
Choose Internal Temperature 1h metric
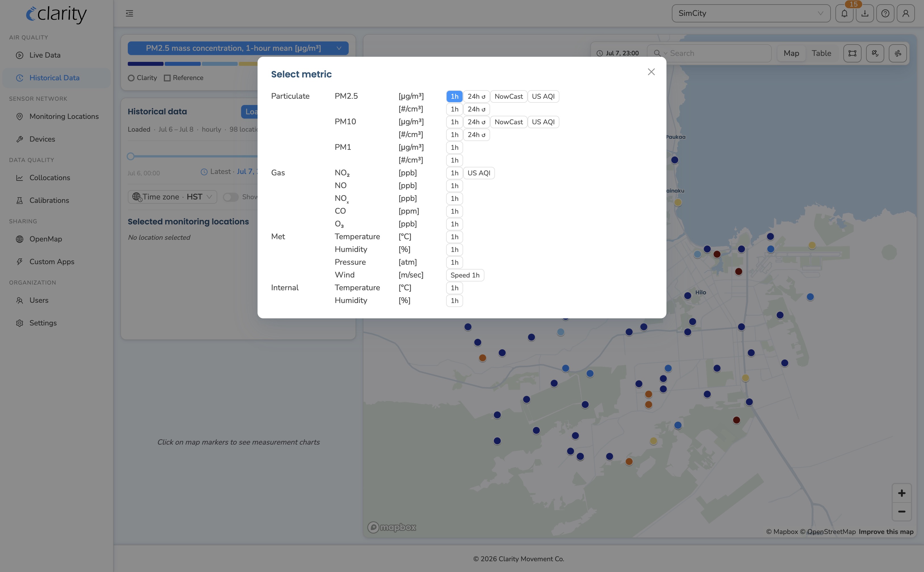(x=455, y=288)
